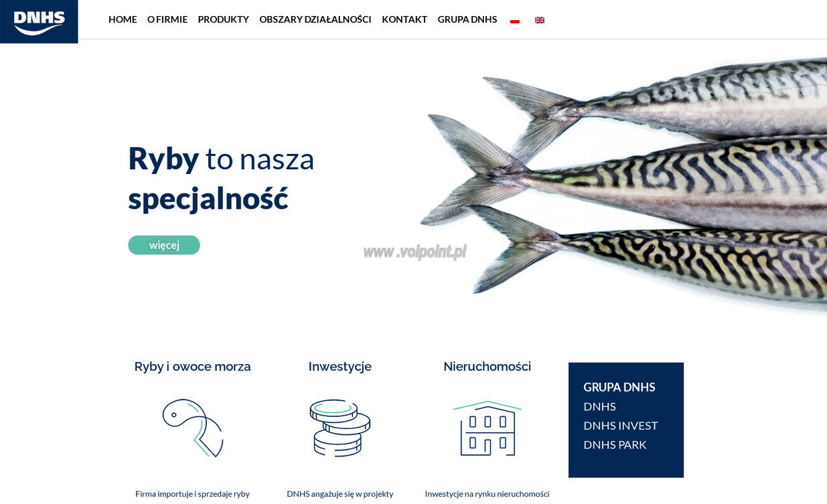Switch language with the British flag

coord(540,20)
